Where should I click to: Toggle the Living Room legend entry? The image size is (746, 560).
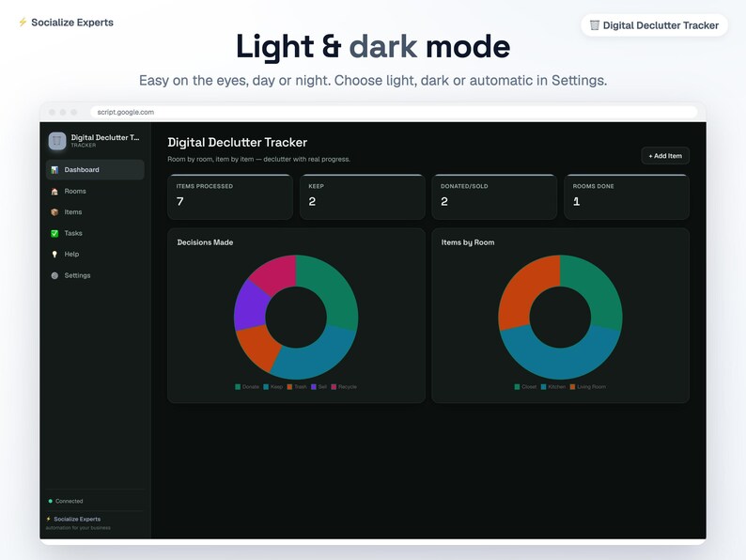tap(588, 387)
